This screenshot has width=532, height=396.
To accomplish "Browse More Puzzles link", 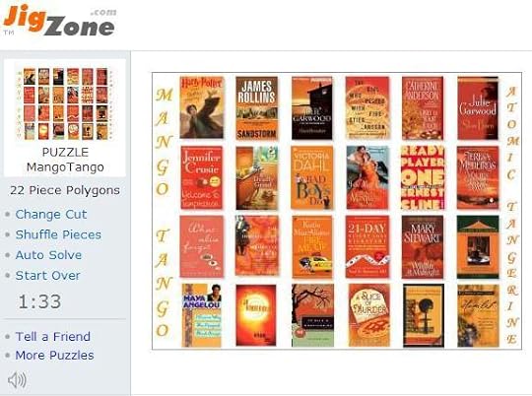I will click(x=54, y=355).
